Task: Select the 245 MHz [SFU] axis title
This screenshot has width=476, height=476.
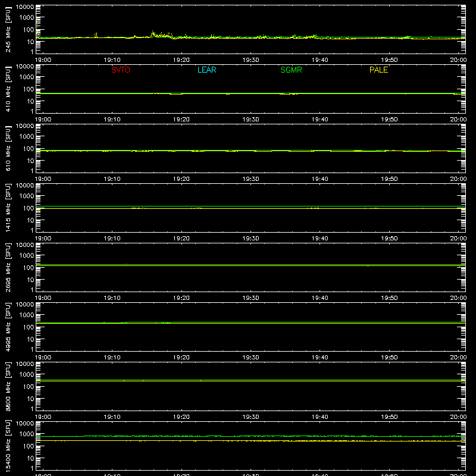Action: pos(8,29)
